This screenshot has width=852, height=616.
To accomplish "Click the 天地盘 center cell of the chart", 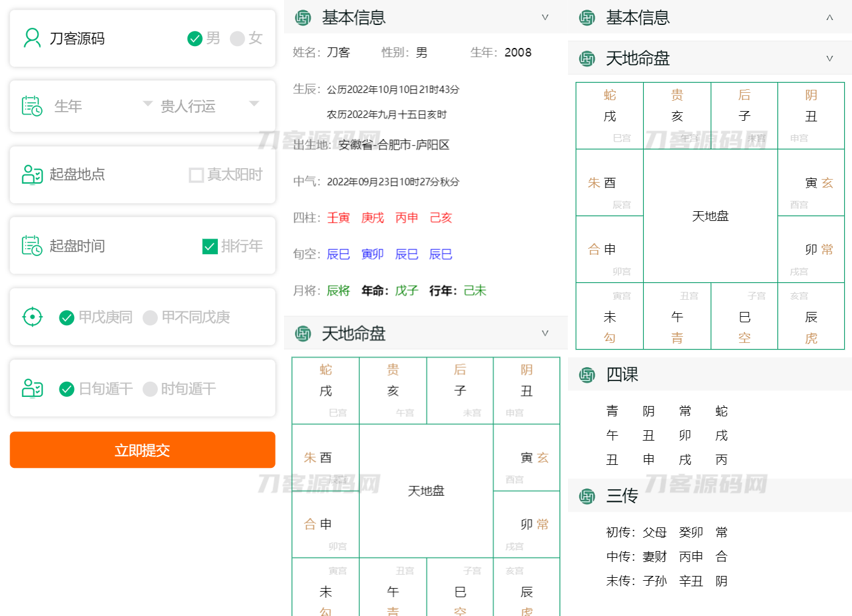I will 426,491.
